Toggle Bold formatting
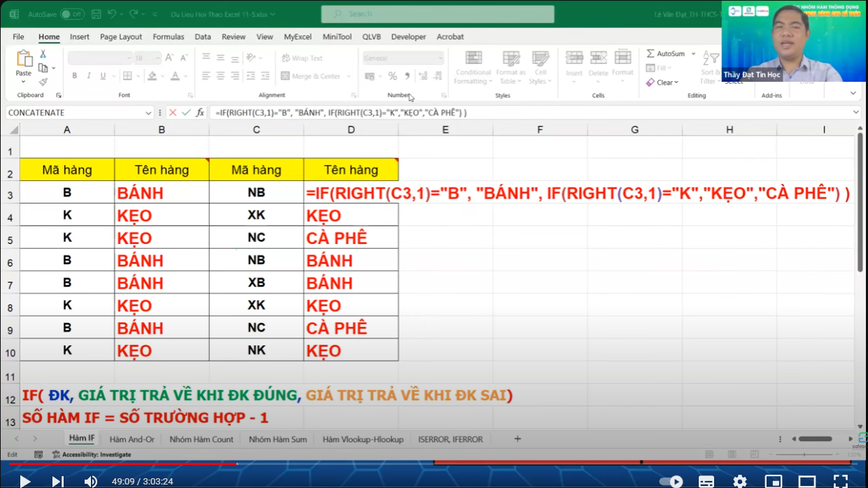Screen dimensions: 868x488 74,76
